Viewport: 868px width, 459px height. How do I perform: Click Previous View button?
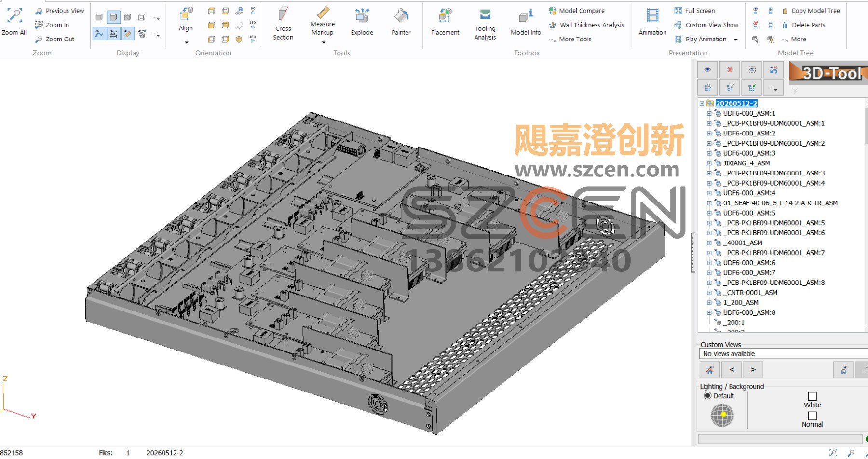click(60, 11)
